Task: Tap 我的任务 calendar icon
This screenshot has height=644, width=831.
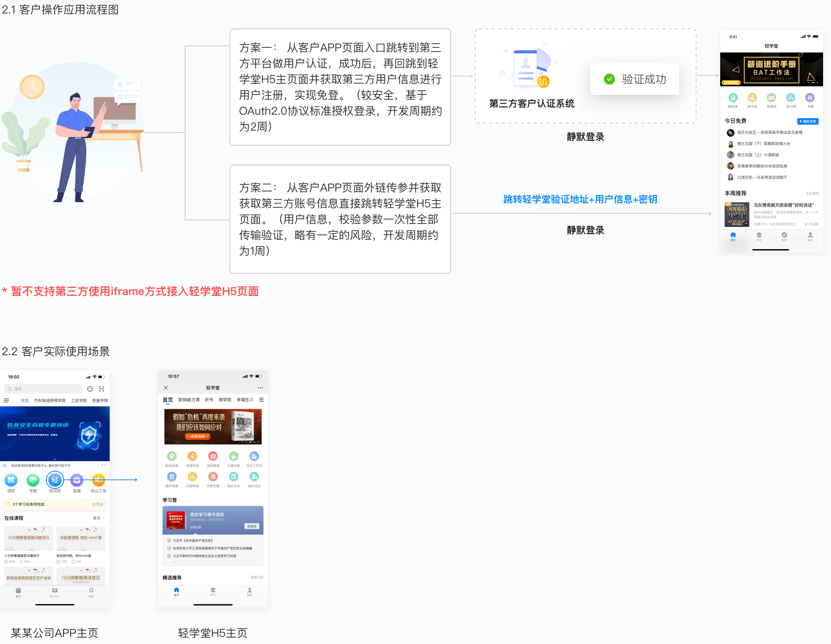Action: (233, 477)
